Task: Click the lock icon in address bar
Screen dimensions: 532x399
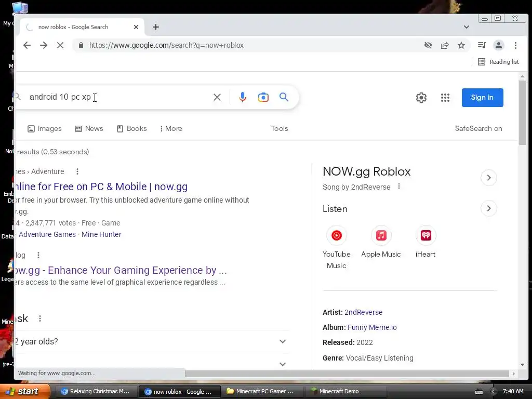Action: 81,45
